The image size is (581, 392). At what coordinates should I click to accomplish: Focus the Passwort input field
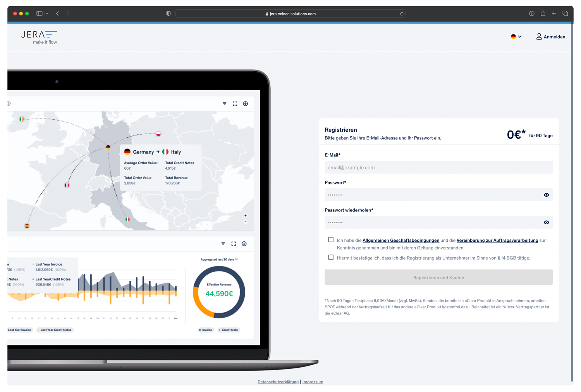coord(438,195)
